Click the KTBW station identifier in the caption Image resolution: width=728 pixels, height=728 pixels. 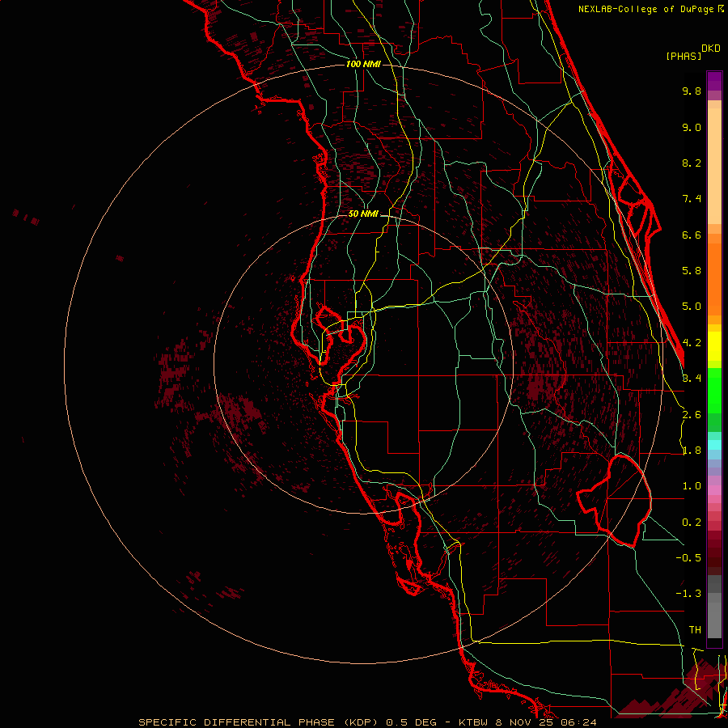click(472, 722)
